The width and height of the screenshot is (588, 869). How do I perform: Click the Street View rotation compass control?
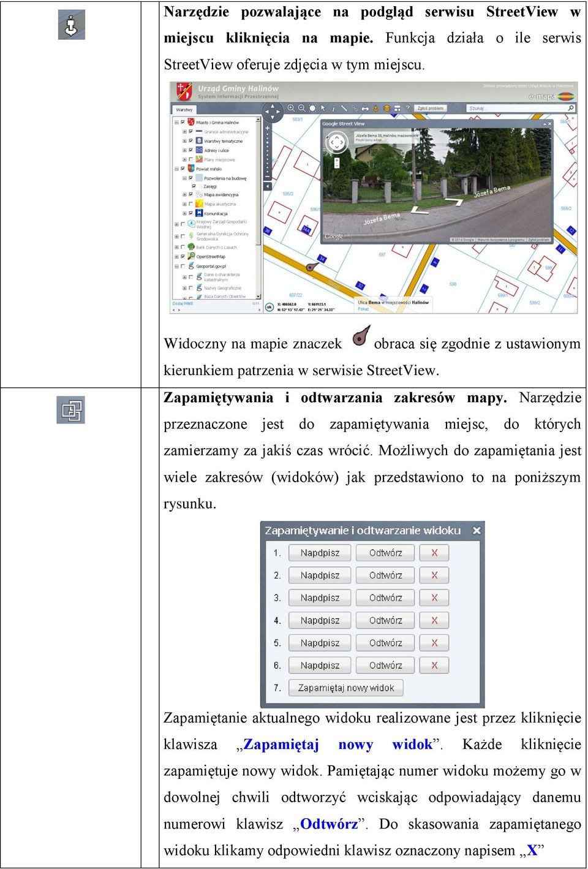pyautogui.click(x=336, y=142)
